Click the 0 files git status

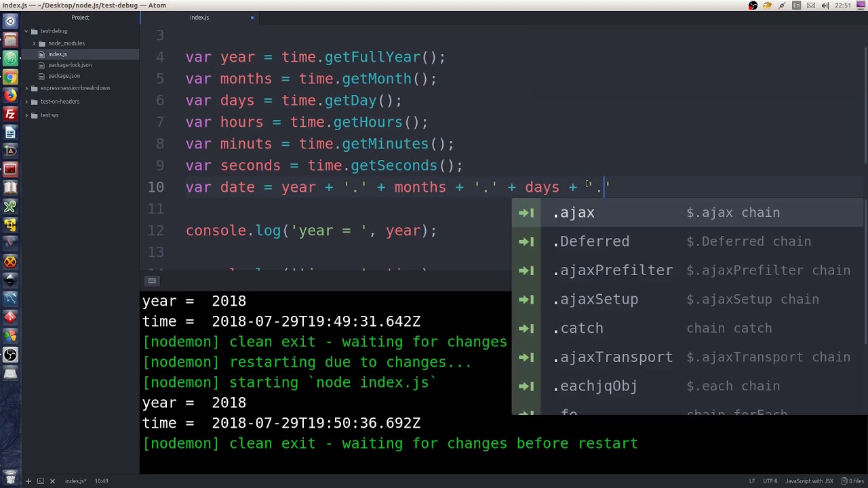tap(852, 481)
